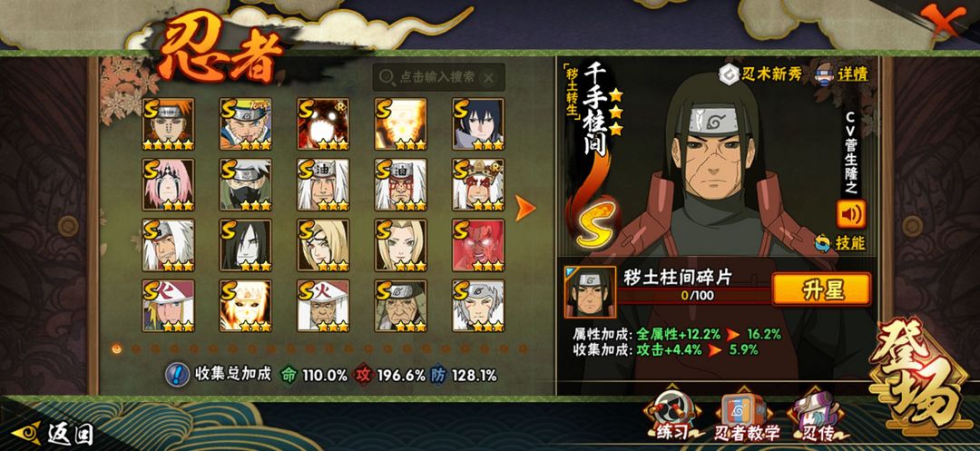Tap the collection bonus info exclamation icon
980x451 pixels.
178,375
